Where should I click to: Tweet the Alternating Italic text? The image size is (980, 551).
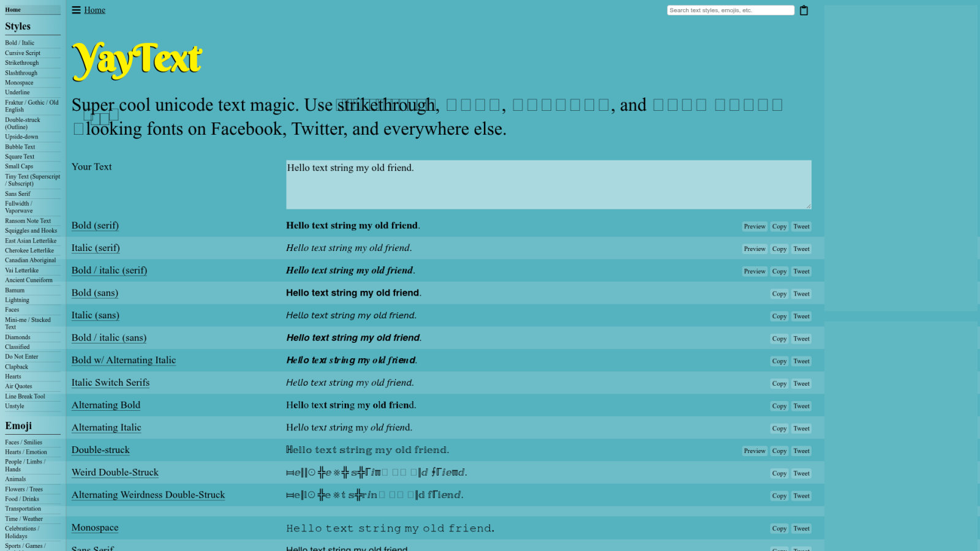point(801,429)
